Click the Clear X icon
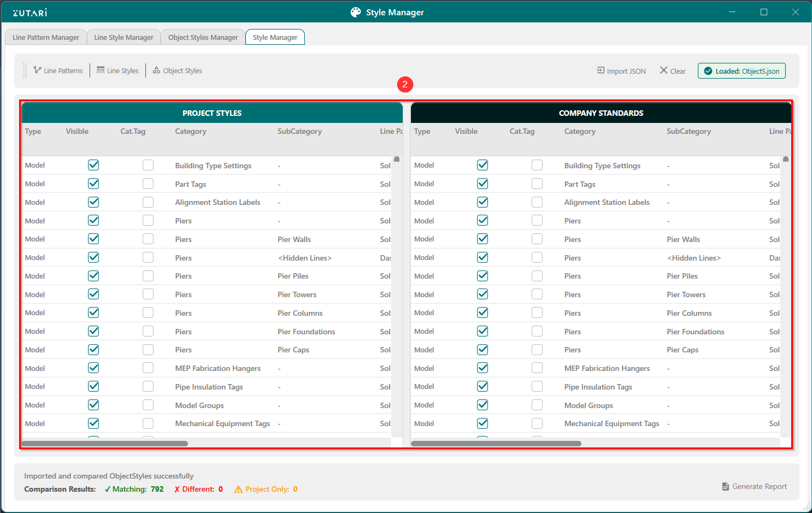Viewport: 812px width, 513px height. coord(663,70)
